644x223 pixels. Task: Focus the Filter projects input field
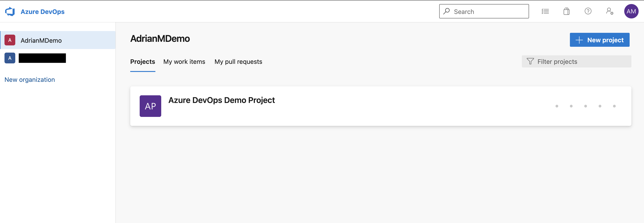(576, 61)
